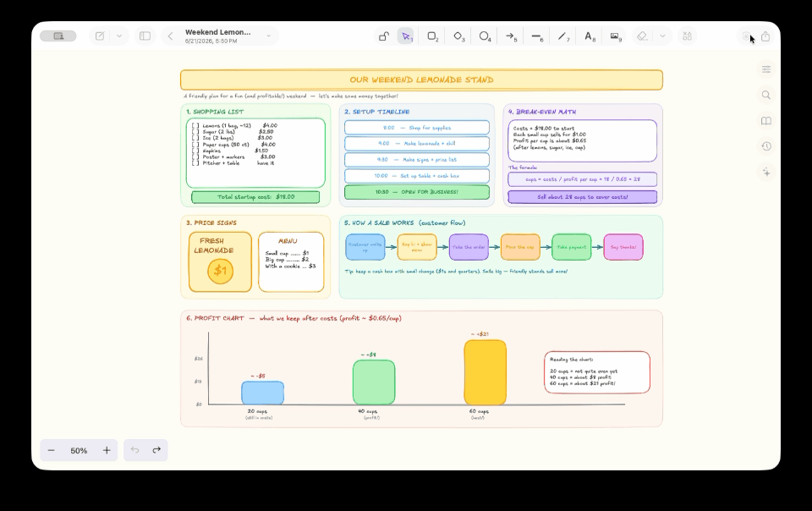Click 'Sell about 28 cups to cover costs!' box
Image resolution: width=812 pixels, height=511 pixels.
coord(583,197)
